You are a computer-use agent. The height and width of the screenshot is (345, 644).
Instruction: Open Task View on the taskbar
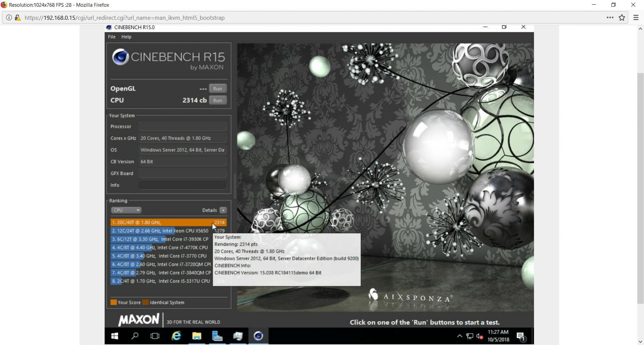point(155,336)
